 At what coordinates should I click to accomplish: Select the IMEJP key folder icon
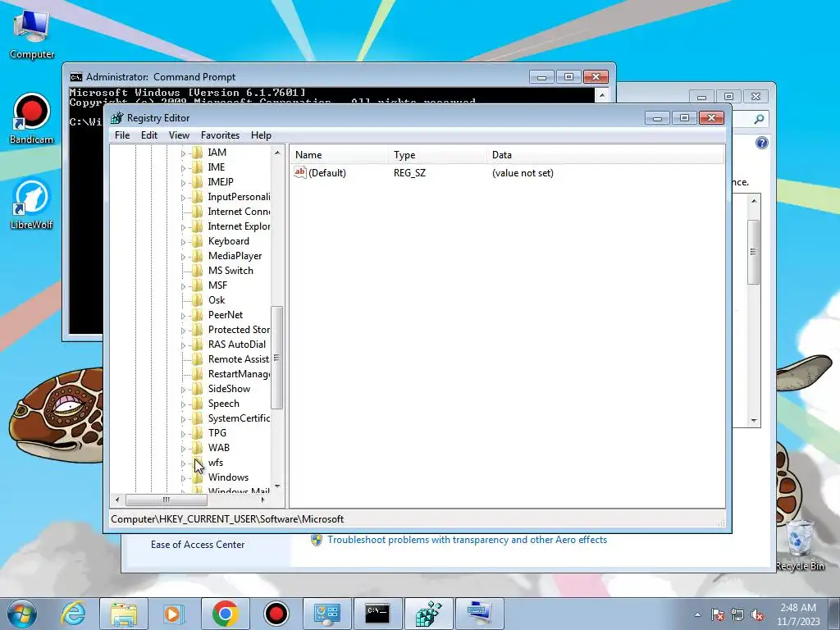197,182
